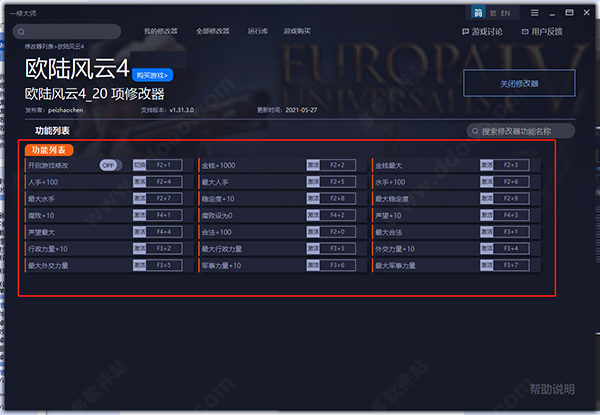The image size is (600, 415).
Task: Open the 我的修改器 tab
Action: pyautogui.click(x=161, y=31)
